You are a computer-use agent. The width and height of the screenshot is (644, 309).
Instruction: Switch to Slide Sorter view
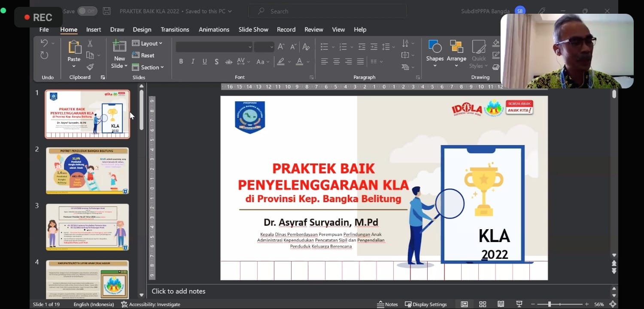point(483,304)
